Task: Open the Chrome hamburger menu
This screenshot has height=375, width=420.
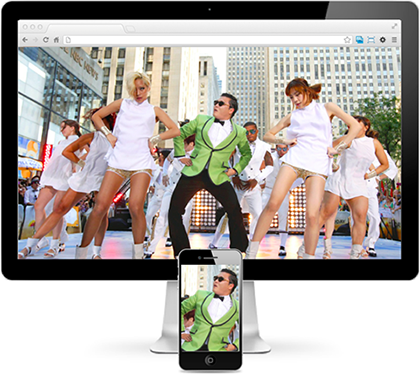Action: pyautogui.click(x=394, y=40)
